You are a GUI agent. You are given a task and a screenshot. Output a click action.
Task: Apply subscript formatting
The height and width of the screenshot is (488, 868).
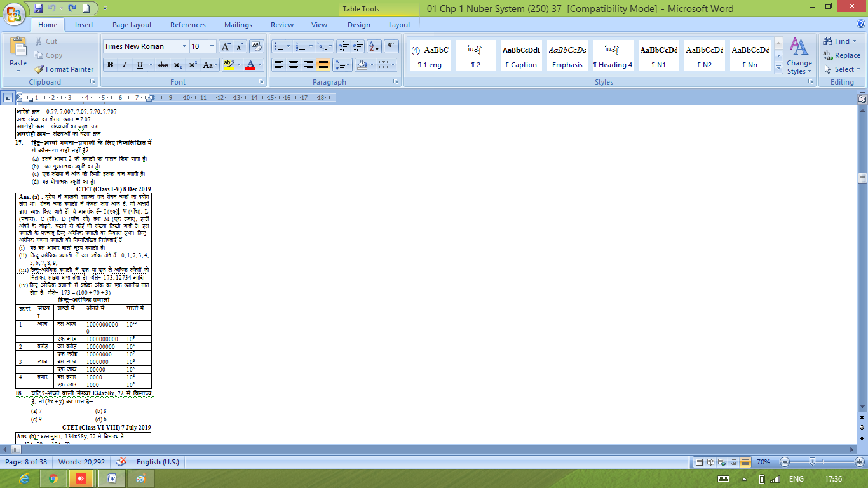pyautogui.click(x=178, y=65)
